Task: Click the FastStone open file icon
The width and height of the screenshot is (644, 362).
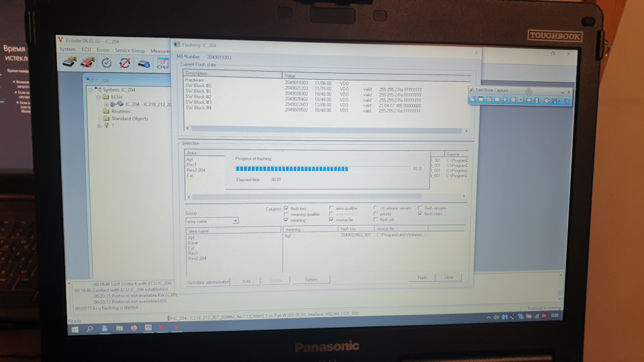Action: (x=473, y=99)
